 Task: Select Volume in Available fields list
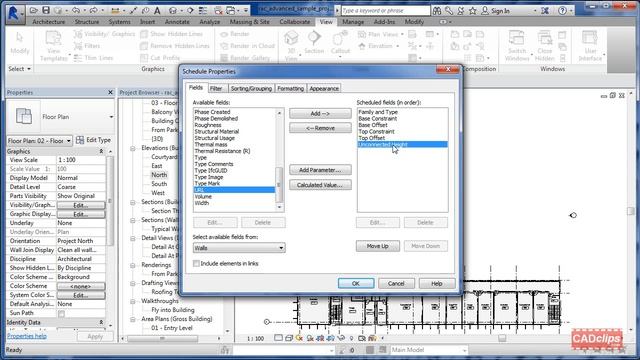tap(234, 197)
